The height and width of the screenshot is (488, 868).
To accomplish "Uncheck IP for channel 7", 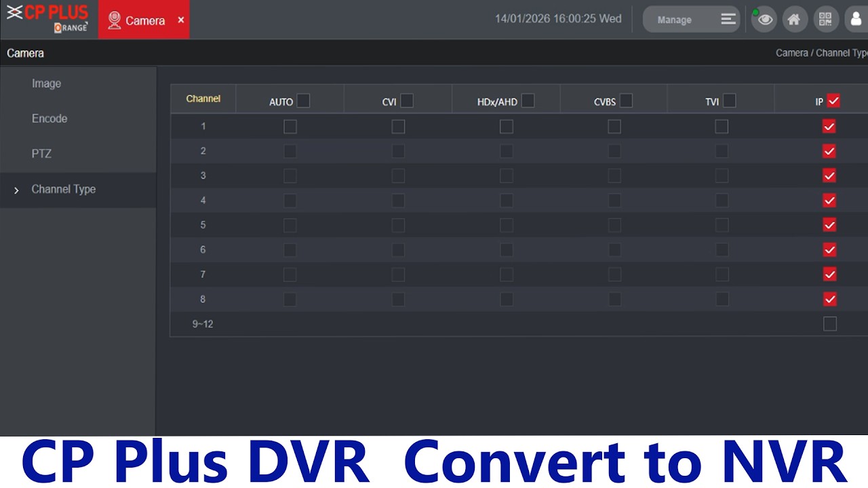I will click(x=829, y=274).
